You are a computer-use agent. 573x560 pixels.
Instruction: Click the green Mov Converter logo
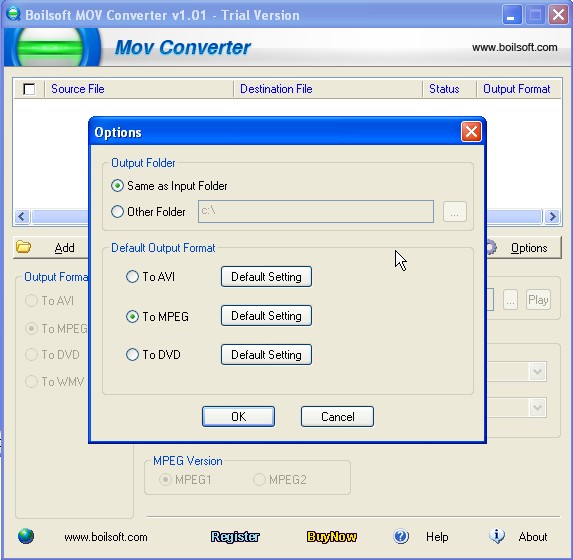[x=50, y=48]
